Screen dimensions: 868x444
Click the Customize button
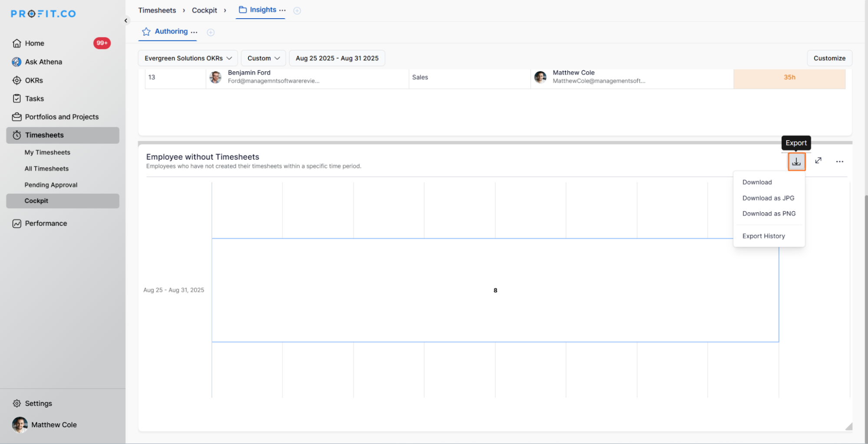click(x=829, y=58)
